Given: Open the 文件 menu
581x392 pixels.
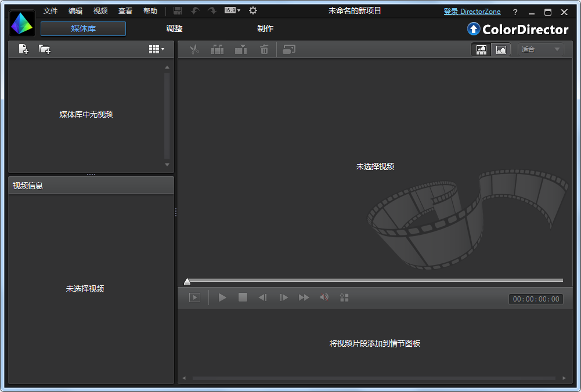Looking at the screenshot, I should 50,10.
